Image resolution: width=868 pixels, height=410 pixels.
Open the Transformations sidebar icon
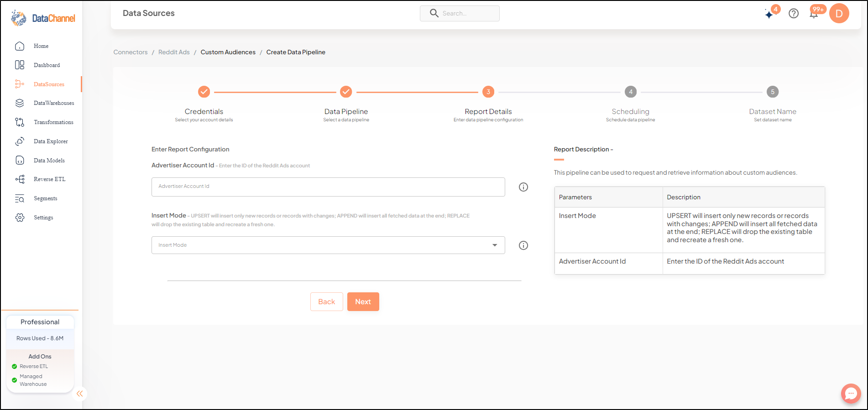pos(20,122)
